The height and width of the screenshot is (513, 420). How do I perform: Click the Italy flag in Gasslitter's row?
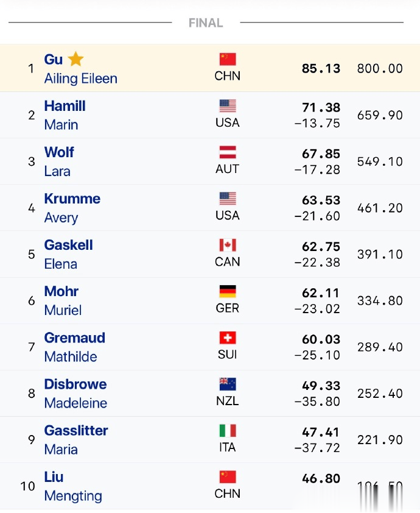(x=228, y=430)
